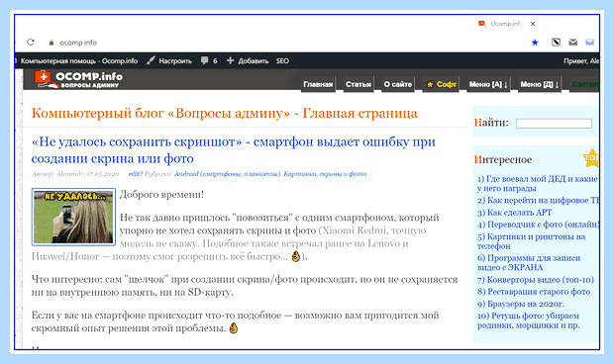The height and width of the screenshot is (364, 614).
Task: Open the Картинки, скрины и фото category link
Action: click(325, 174)
